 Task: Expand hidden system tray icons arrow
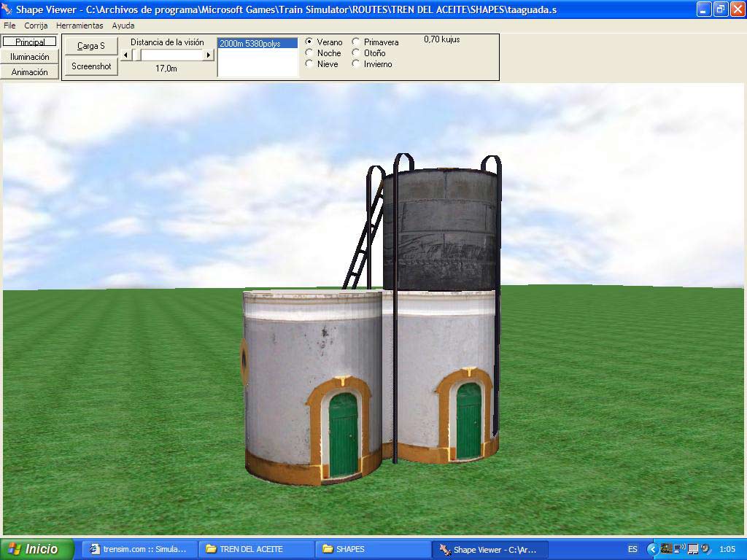click(x=651, y=549)
